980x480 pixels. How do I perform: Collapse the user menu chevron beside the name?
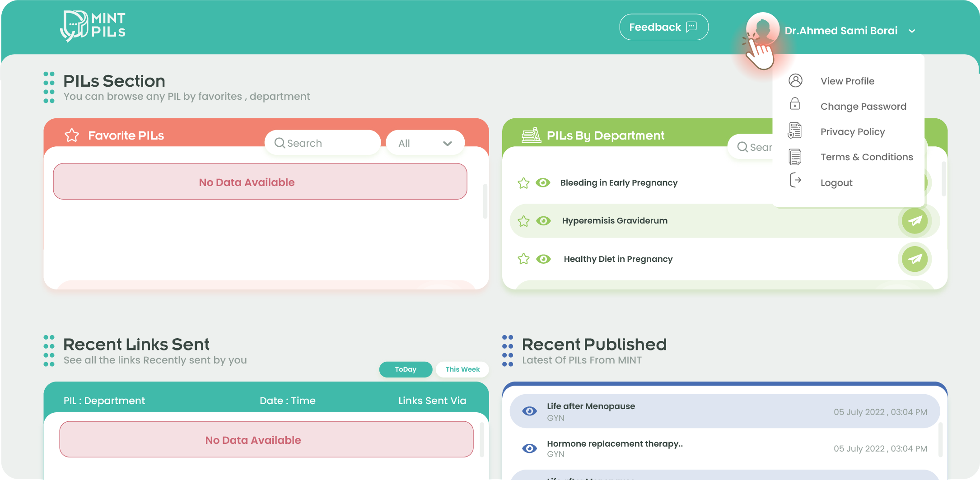coord(912,31)
